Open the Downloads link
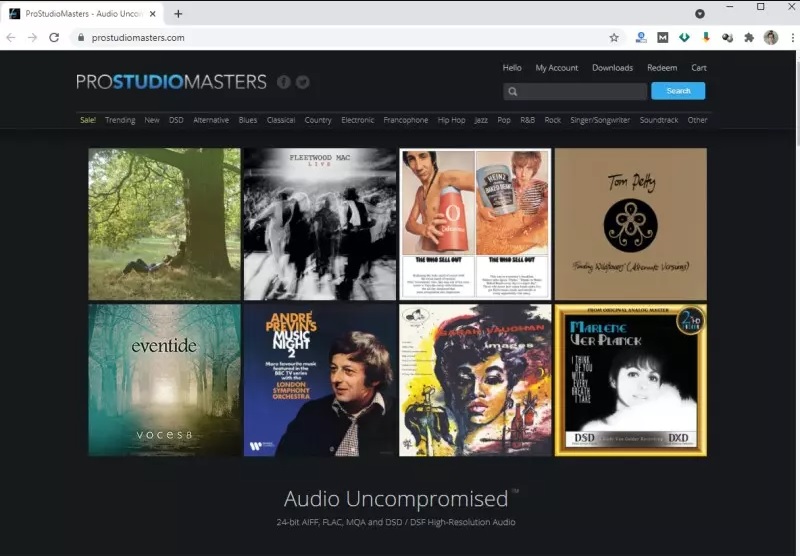The width and height of the screenshot is (800, 556). pyautogui.click(x=612, y=68)
